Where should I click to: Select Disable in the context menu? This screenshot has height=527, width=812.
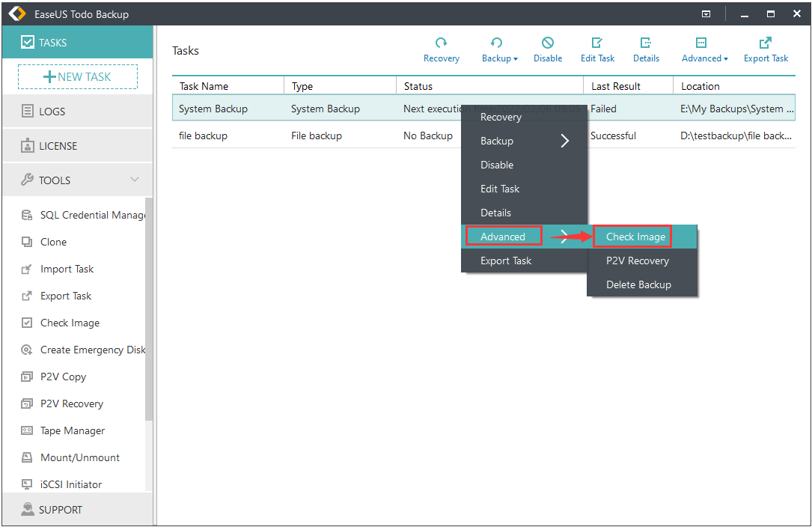[524, 165]
